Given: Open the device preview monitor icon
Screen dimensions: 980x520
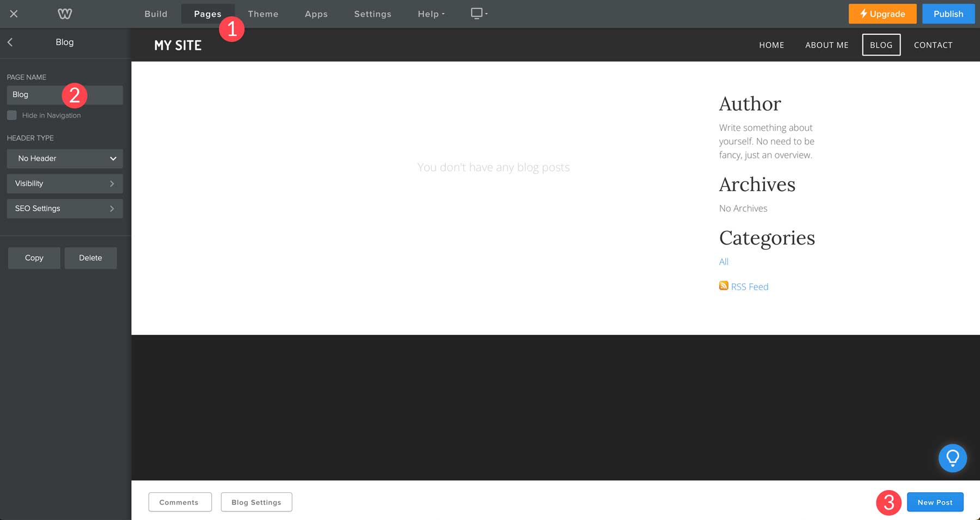Looking at the screenshot, I should pos(476,13).
